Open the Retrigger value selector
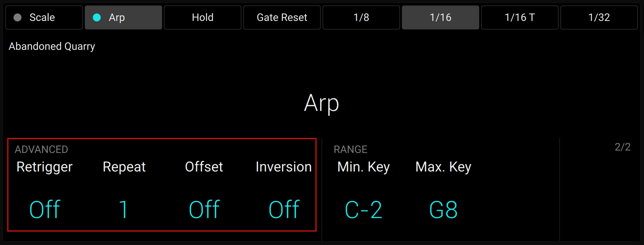This screenshot has height=245, width=644. [x=44, y=209]
